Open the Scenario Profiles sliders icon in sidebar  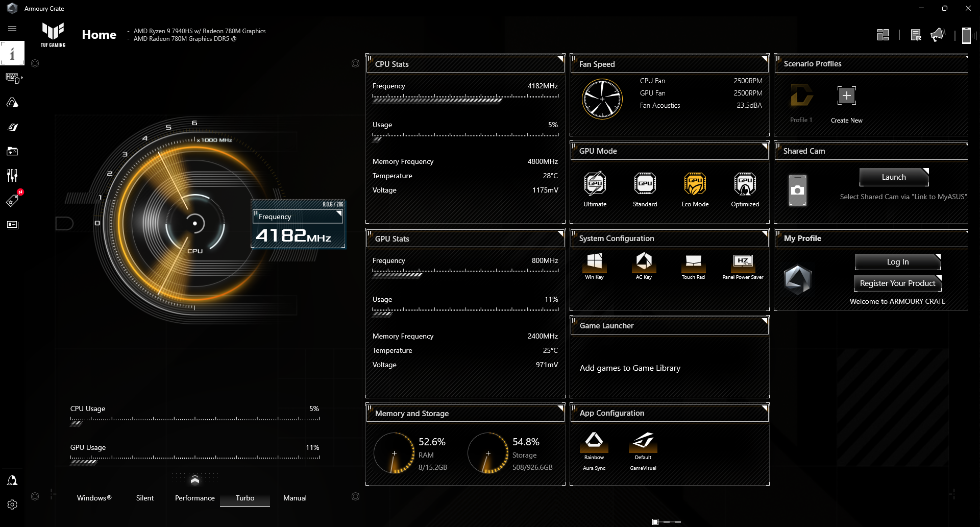point(12,176)
